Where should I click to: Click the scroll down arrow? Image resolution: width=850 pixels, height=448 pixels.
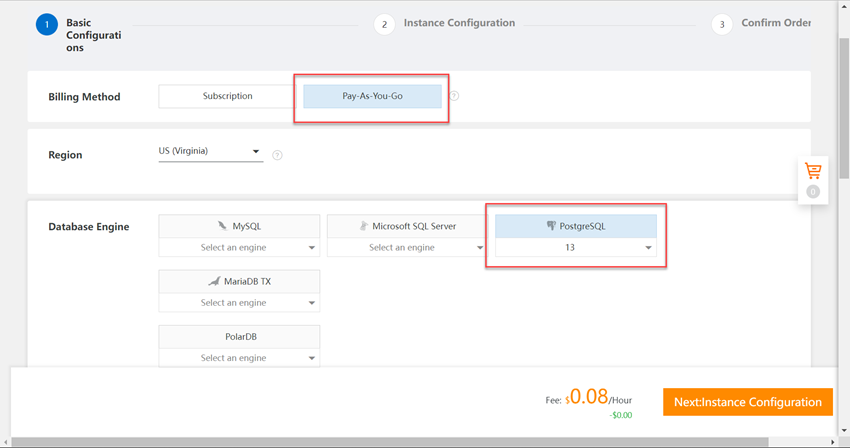[844, 431]
